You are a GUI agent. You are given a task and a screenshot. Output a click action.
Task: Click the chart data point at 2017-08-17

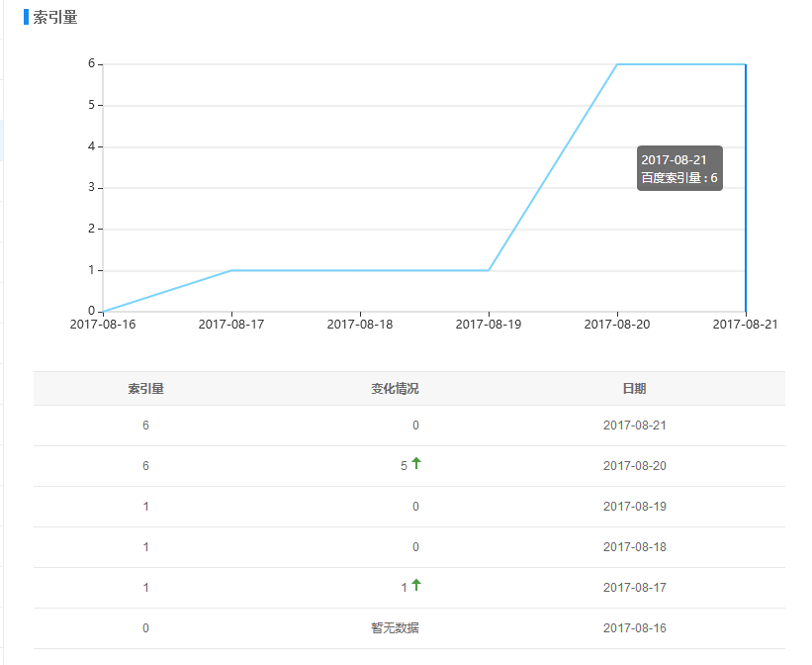[231, 270]
